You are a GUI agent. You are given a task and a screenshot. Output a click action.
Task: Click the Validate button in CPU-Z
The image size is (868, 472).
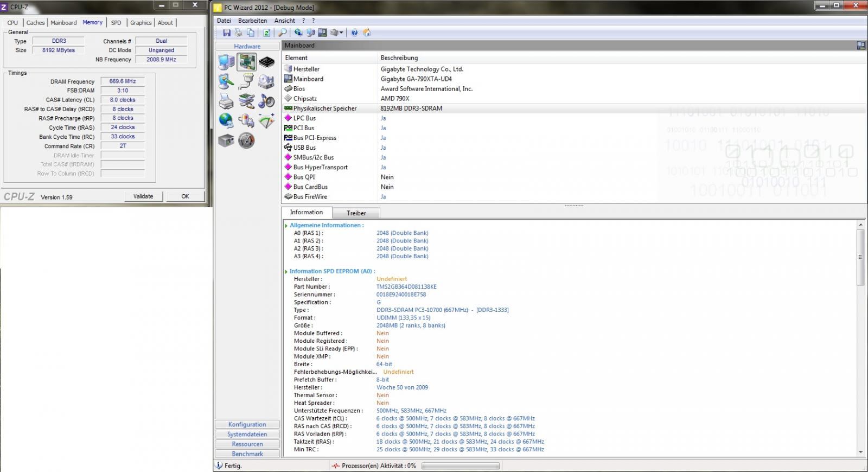[143, 196]
